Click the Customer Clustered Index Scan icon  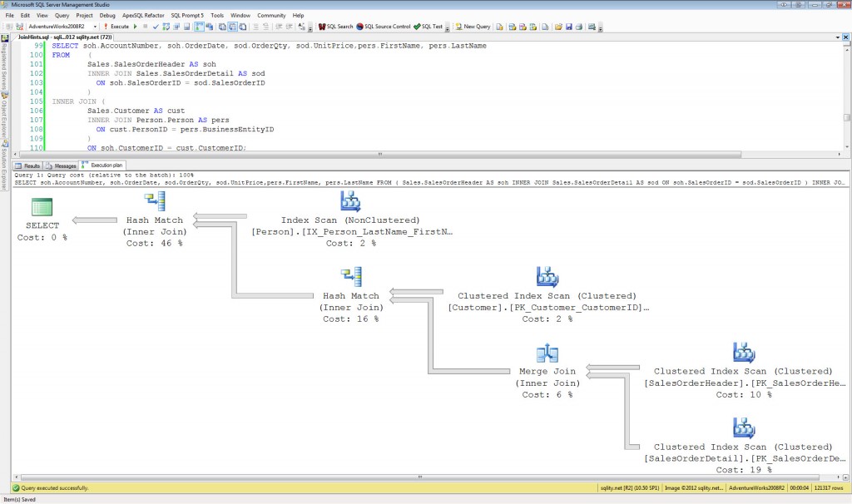[x=547, y=278]
